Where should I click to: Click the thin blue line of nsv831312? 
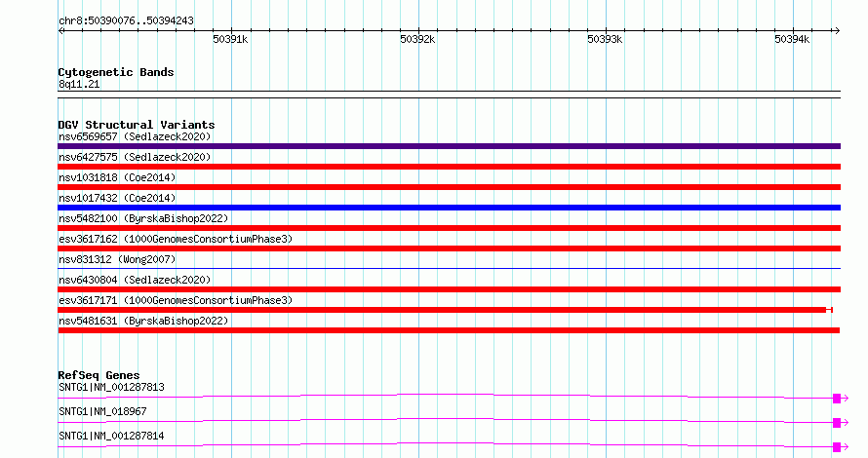pyautogui.click(x=449, y=269)
